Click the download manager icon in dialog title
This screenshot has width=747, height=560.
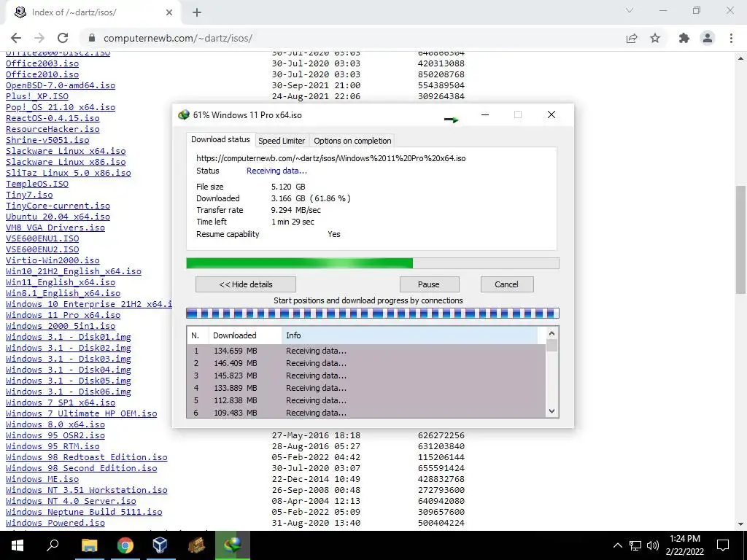click(x=183, y=114)
